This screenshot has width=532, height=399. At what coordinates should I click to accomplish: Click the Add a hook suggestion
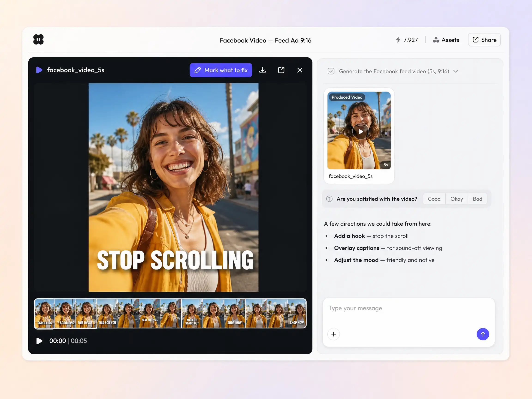pos(371,236)
